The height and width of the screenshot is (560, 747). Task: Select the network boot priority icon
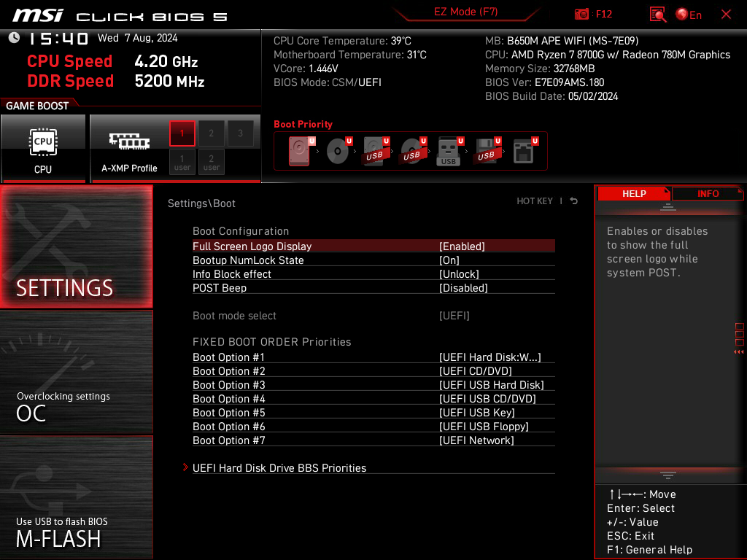tap(525, 151)
